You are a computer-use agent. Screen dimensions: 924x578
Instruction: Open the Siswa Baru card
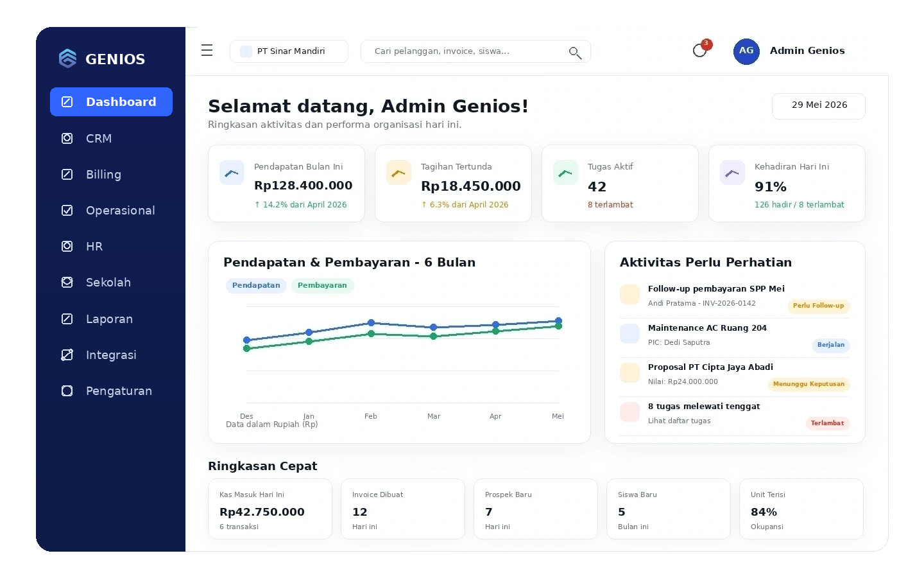[x=669, y=509]
